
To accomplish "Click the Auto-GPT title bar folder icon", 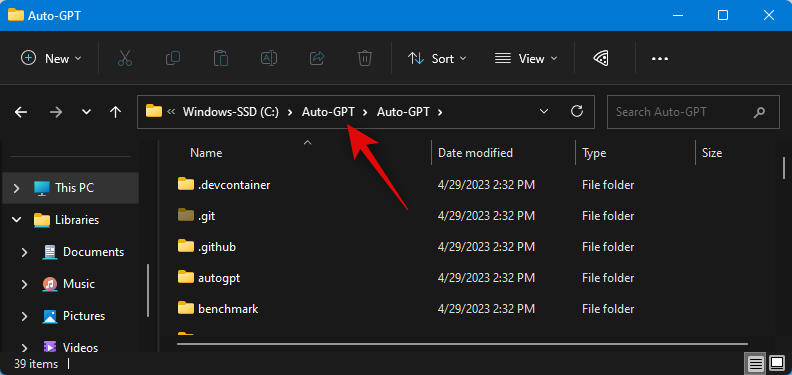I will coord(16,15).
